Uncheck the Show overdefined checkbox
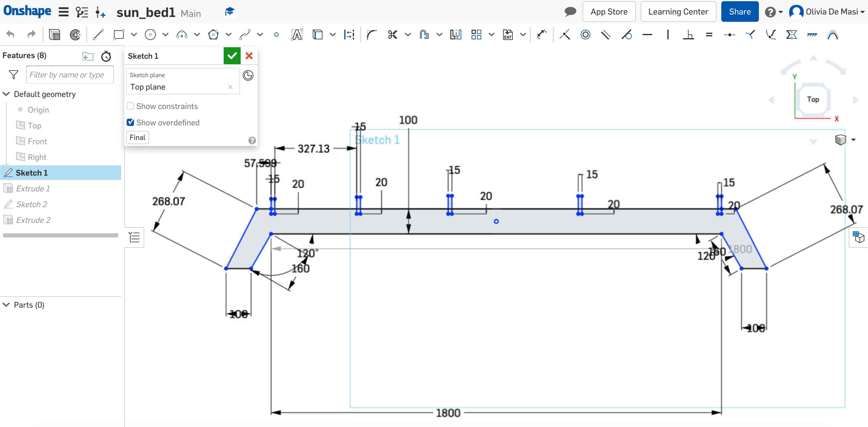Viewport: 868px width, 427px height. coord(130,122)
